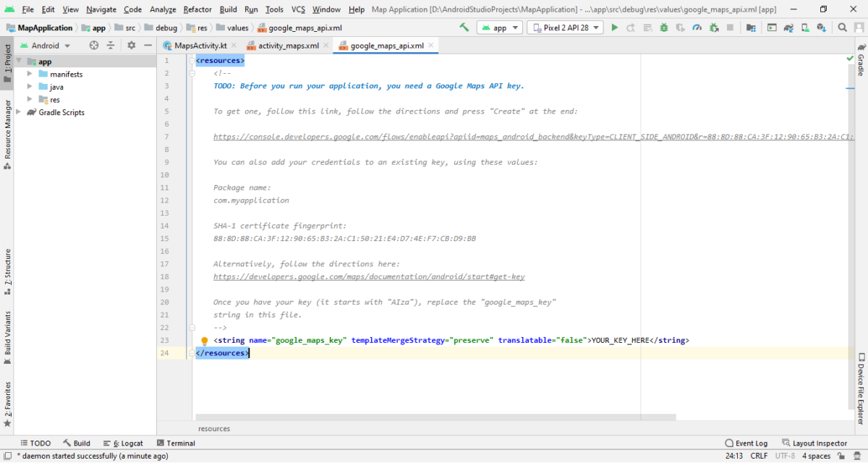Profile the app from the toolbar
Image resolution: width=868 pixels, height=463 pixels.
697,27
